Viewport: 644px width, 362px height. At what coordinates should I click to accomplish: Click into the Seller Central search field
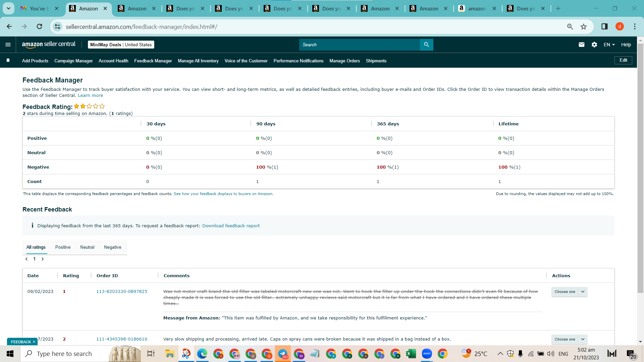(360, 45)
